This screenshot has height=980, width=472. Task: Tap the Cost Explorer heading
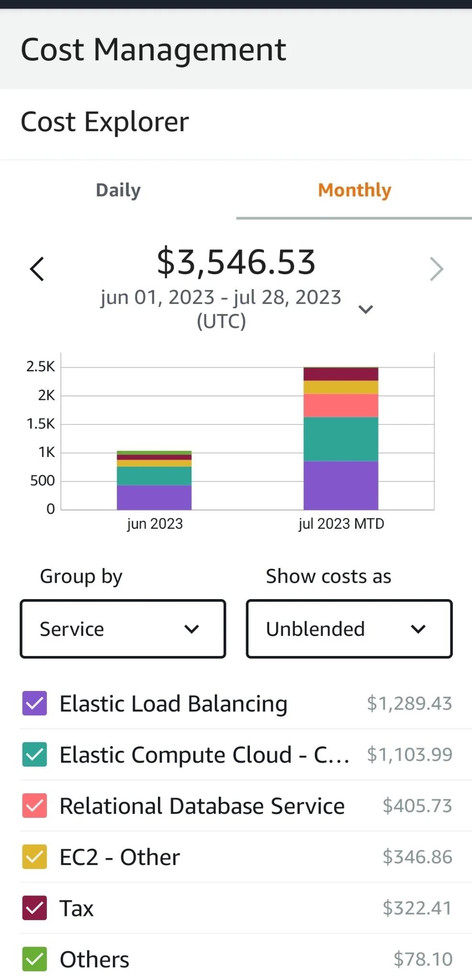[105, 122]
